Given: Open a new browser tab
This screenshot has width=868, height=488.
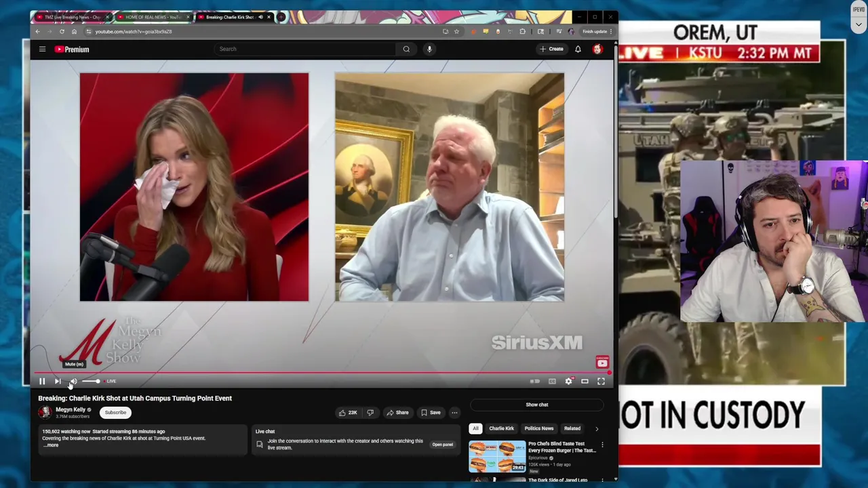Looking at the screenshot, I should [281, 17].
